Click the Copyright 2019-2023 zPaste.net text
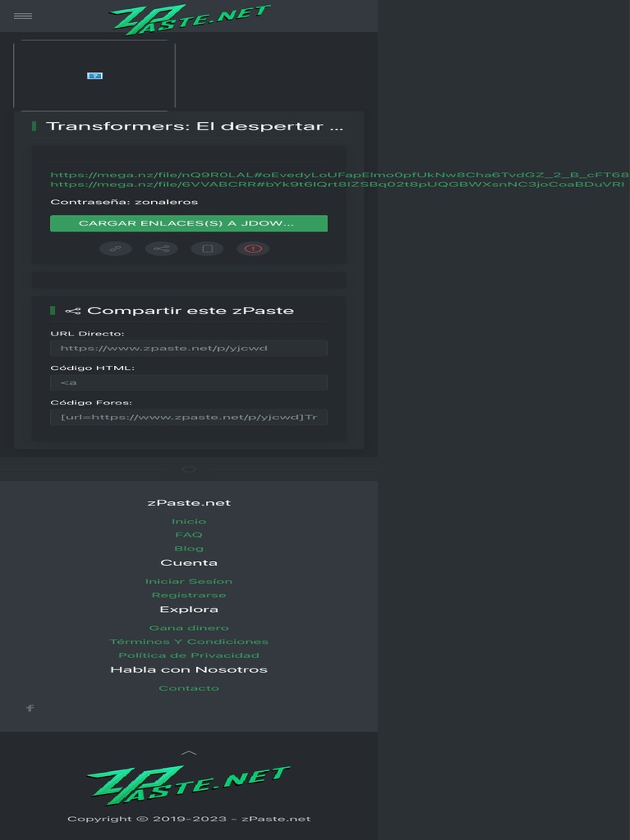This screenshot has width=630, height=840. tap(189, 819)
